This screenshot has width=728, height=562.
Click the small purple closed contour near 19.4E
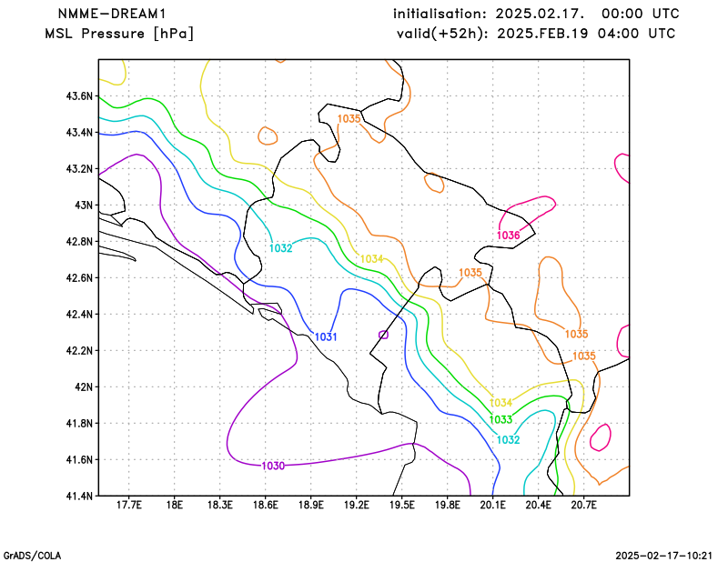coord(383,335)
